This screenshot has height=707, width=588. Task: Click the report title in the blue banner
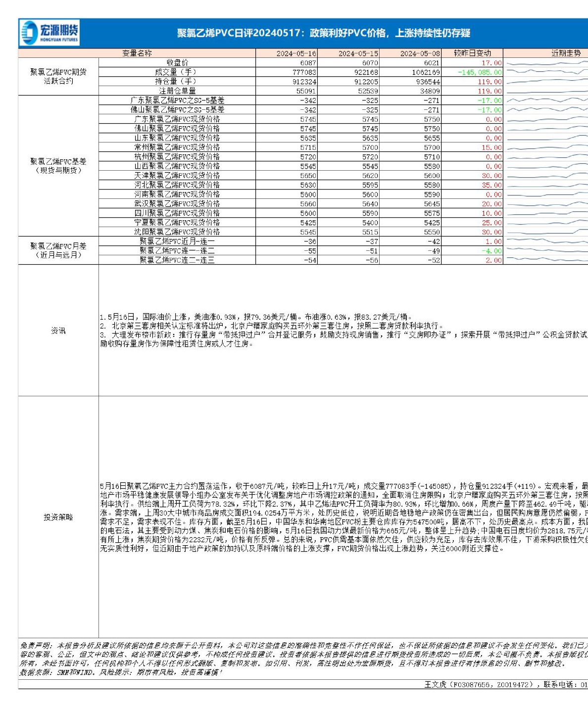point(323,33)
